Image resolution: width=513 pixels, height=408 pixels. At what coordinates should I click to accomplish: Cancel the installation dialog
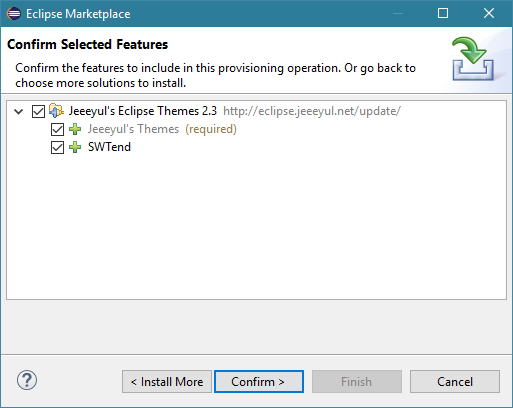click(x=455, y=381)
